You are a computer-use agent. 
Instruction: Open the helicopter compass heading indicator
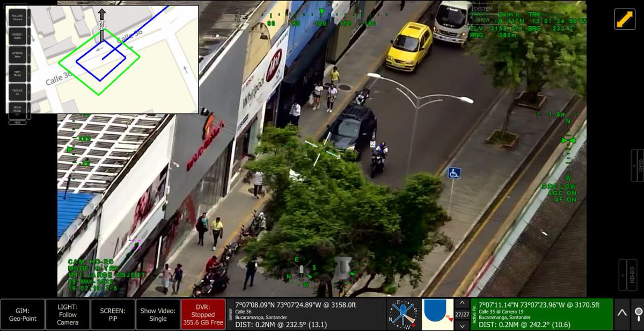(404, 314)
